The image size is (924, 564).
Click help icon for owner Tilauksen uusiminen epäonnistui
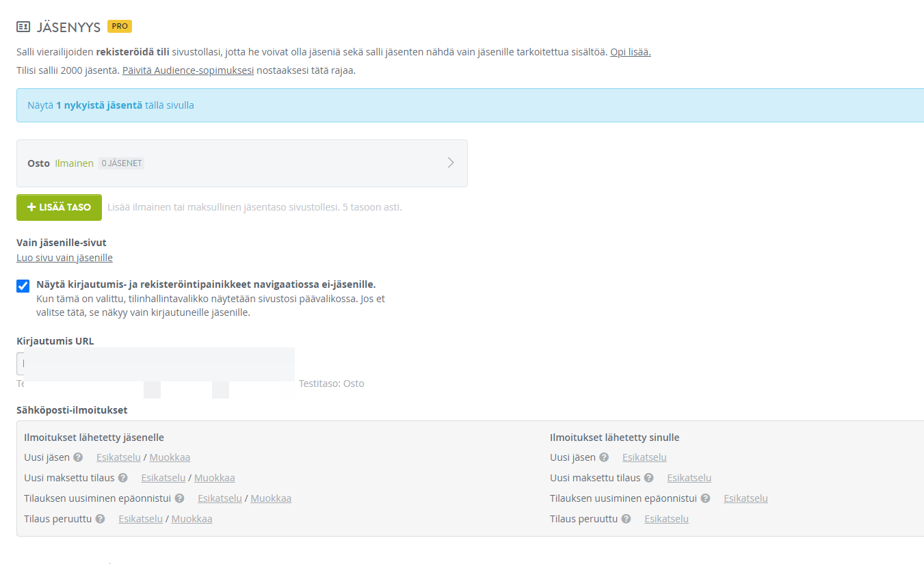point(705,498)
